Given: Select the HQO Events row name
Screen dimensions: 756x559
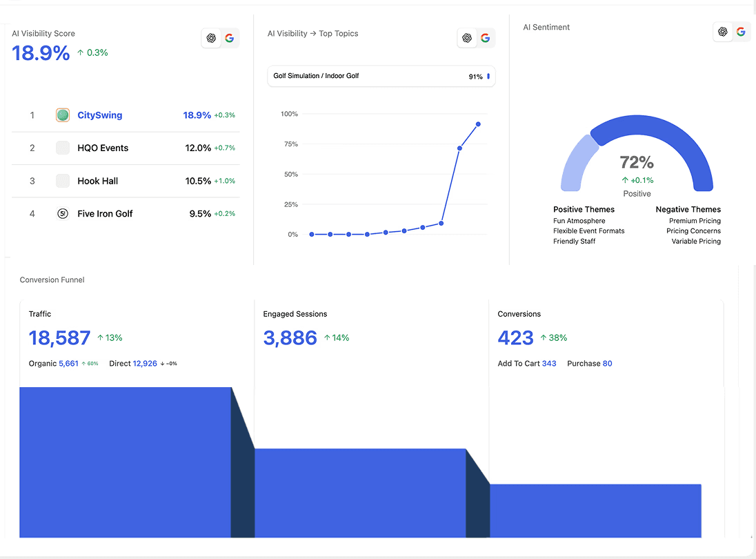Looking at the screenshot, I should [103, 148].
